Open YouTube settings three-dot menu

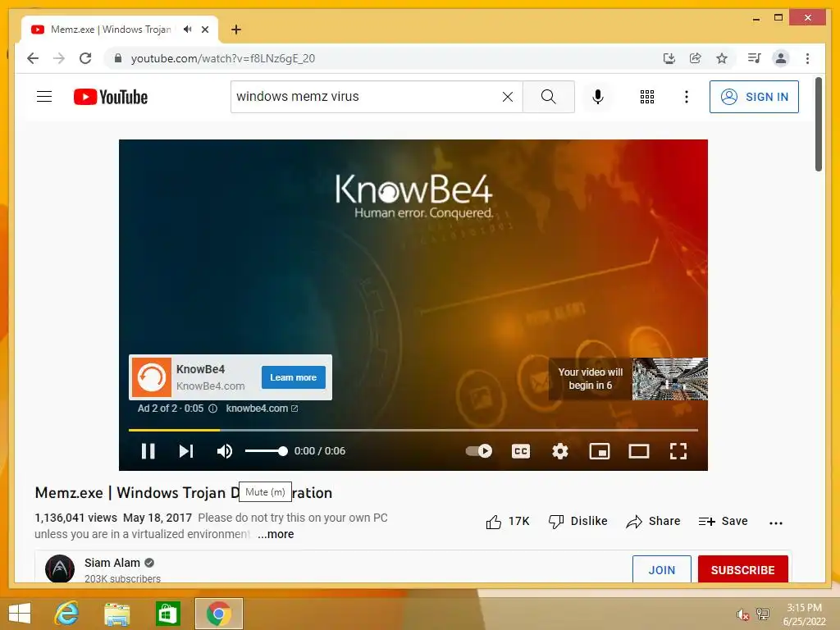(687, 97)
